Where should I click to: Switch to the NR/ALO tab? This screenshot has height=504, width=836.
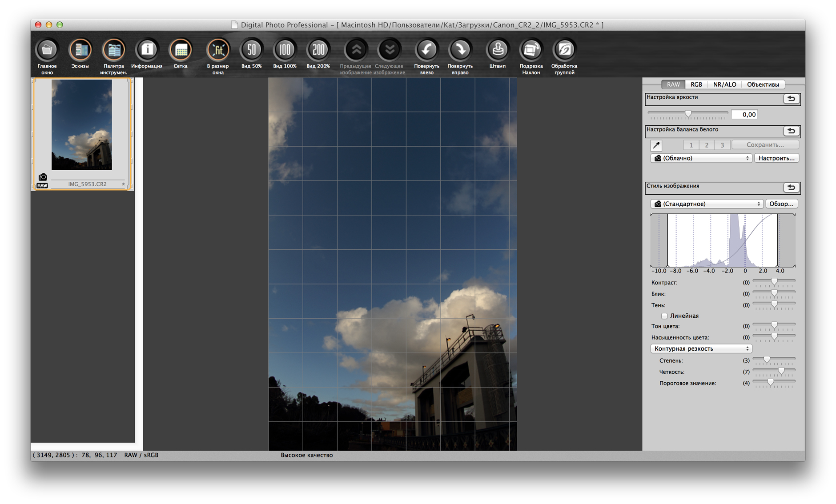[724, 84]
